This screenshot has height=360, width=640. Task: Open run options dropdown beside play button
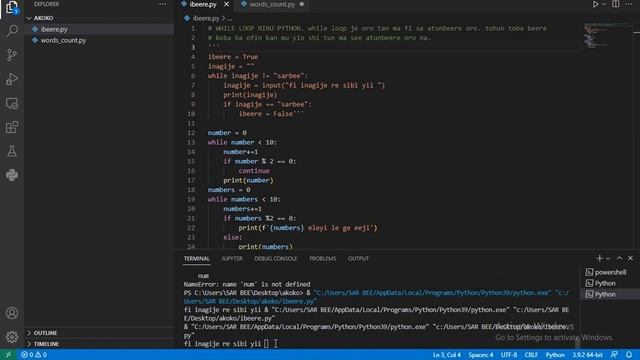tap(604, 4)
